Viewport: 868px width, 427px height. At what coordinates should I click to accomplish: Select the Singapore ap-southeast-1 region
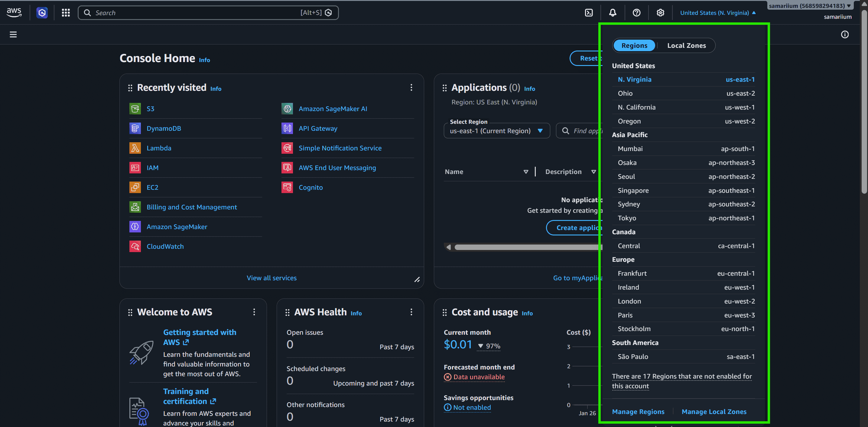pos(683,191)
